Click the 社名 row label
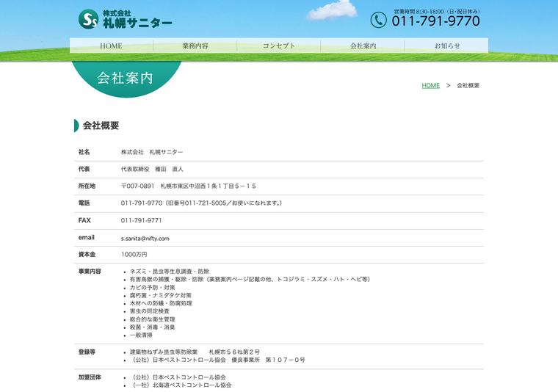The image size is (558, 392). pyautogui.click(x=84, y=152)
